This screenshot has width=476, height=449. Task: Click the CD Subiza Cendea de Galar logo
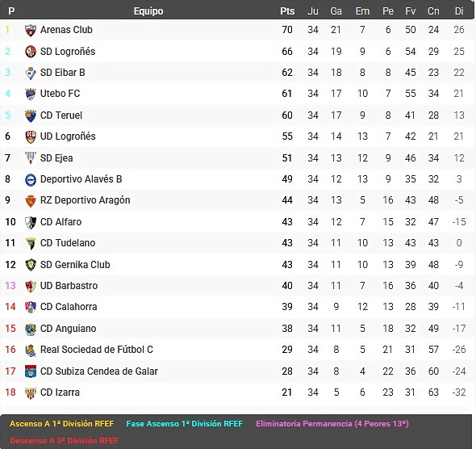[x=31, y=371]
